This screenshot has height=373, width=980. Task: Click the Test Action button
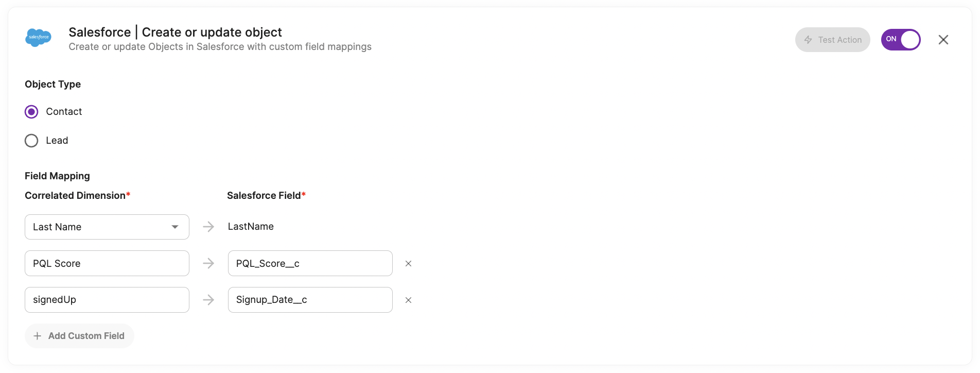832,40
